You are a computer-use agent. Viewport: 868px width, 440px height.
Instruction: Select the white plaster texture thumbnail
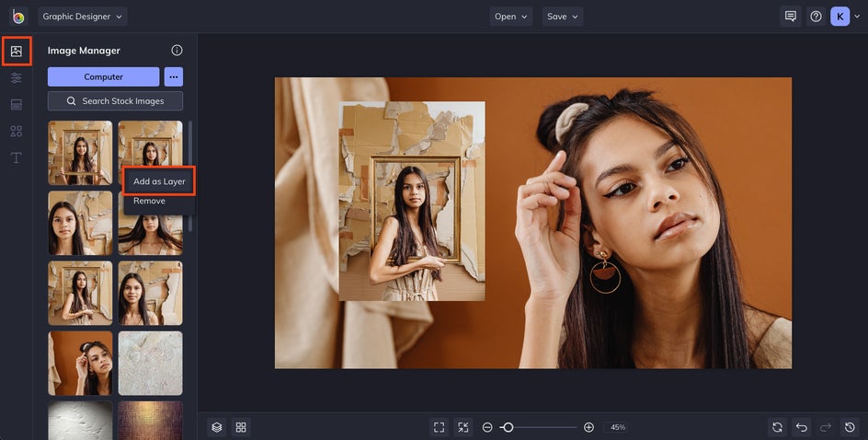pos(80,421)
